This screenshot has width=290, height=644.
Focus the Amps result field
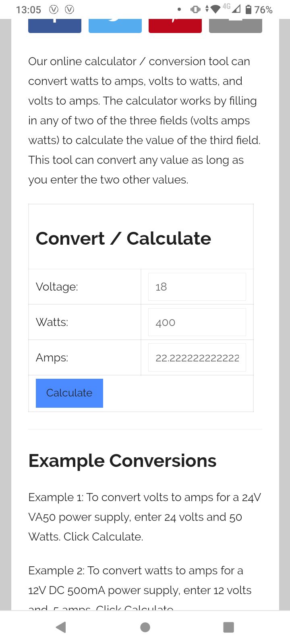coord(197,357)
